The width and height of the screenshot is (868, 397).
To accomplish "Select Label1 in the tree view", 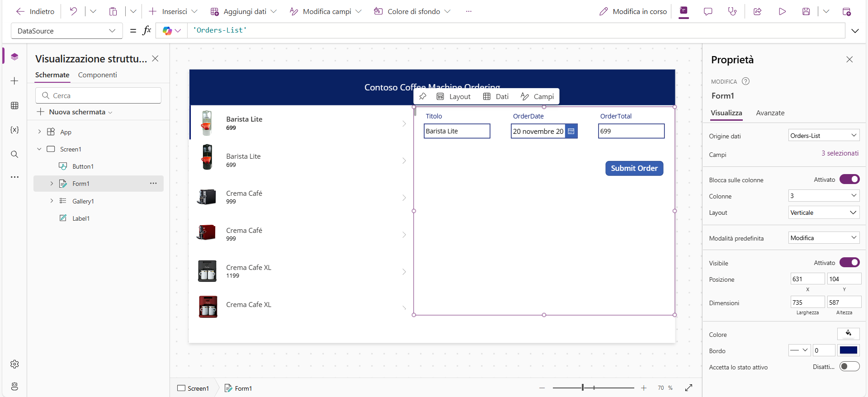I will click(x=81, y=218).
